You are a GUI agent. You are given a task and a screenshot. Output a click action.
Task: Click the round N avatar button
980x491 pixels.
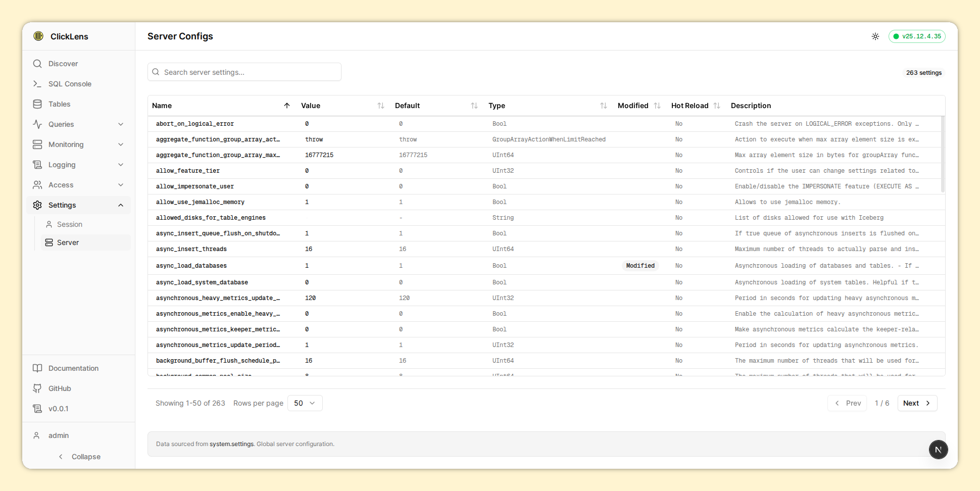click(x=938, y=450)
